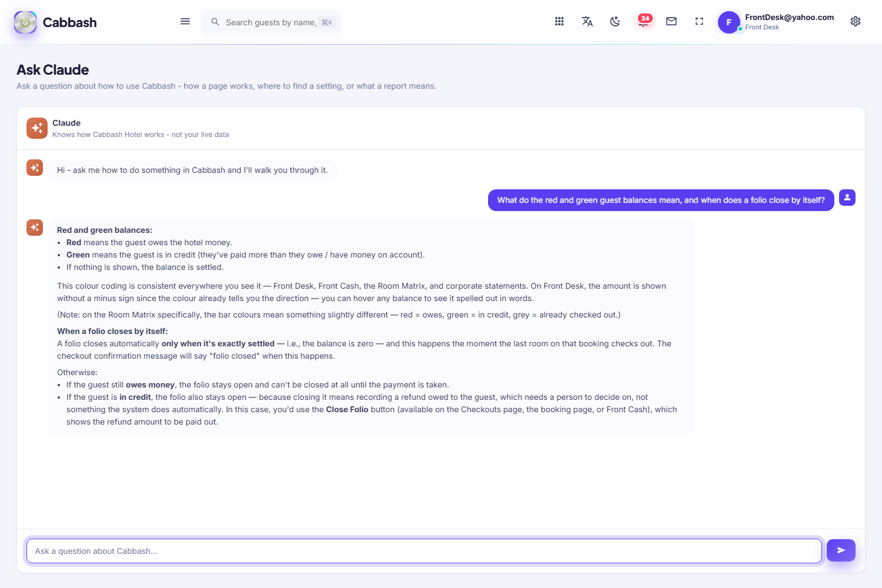Click the purple F user avatar
The image size is (882, 588).
[729, 22]
